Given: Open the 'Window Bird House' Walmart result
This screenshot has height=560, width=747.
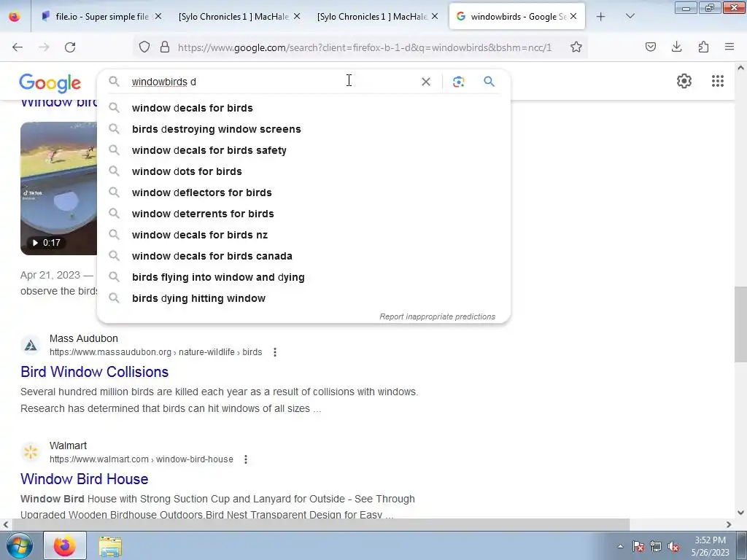Looking at the screenshot, I should pyautogui.click(x=85, y=479).
